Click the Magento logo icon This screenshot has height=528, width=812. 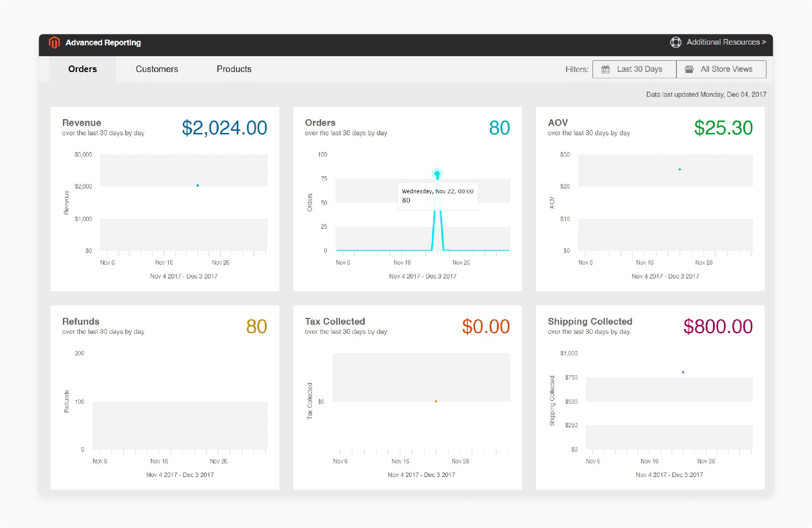click(54, 43)
